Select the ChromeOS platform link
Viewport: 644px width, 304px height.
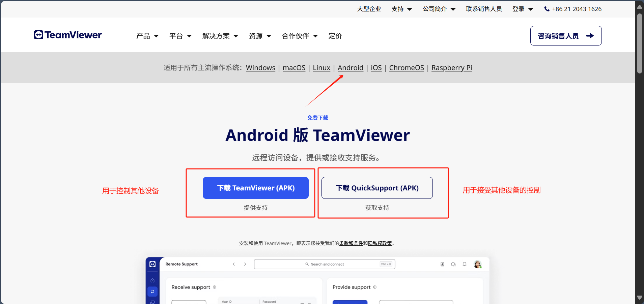(x=407, y=68)
